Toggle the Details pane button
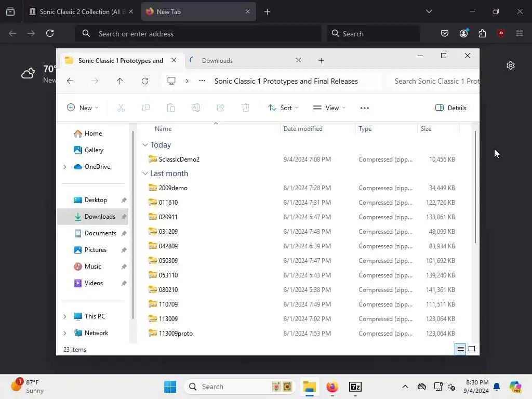Viewport: 532px width, 399px height. point(451,108)
